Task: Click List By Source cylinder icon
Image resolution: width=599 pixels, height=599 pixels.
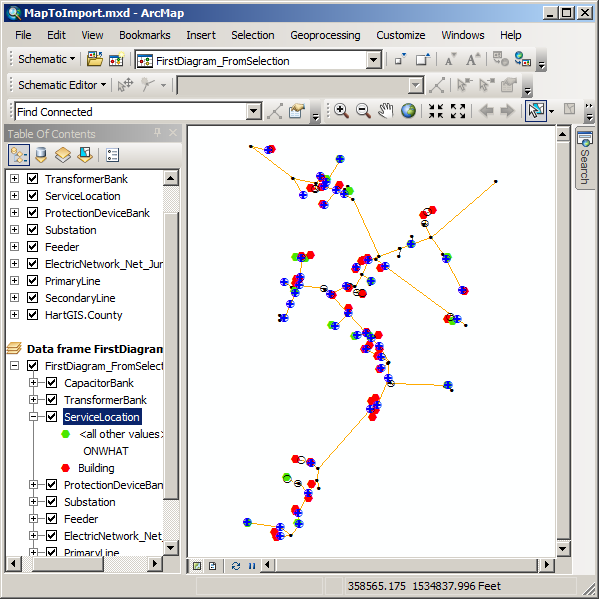Action: click(x=41, y=155)
